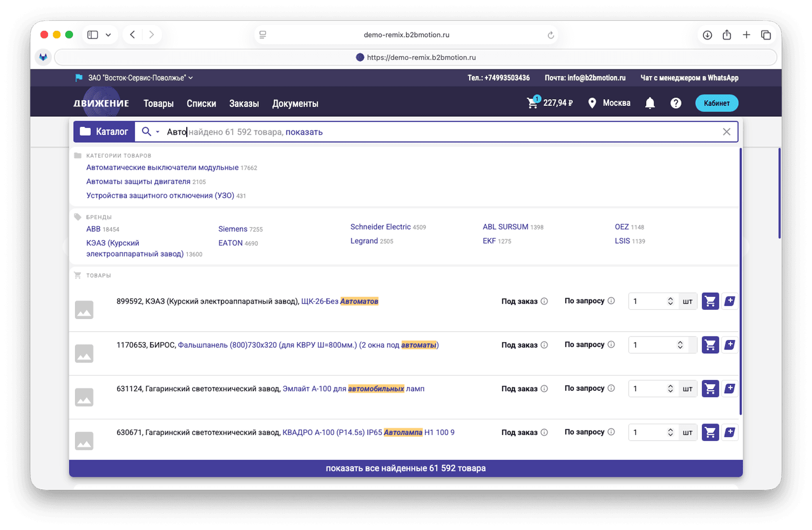Open Документы section
The image size is (812, 530).
295,103
